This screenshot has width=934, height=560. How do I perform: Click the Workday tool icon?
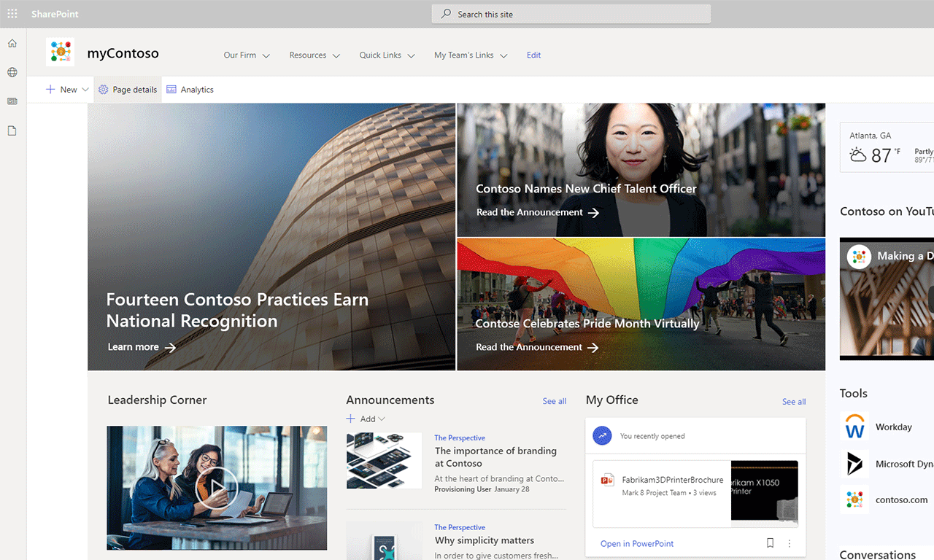pos(854,427)
